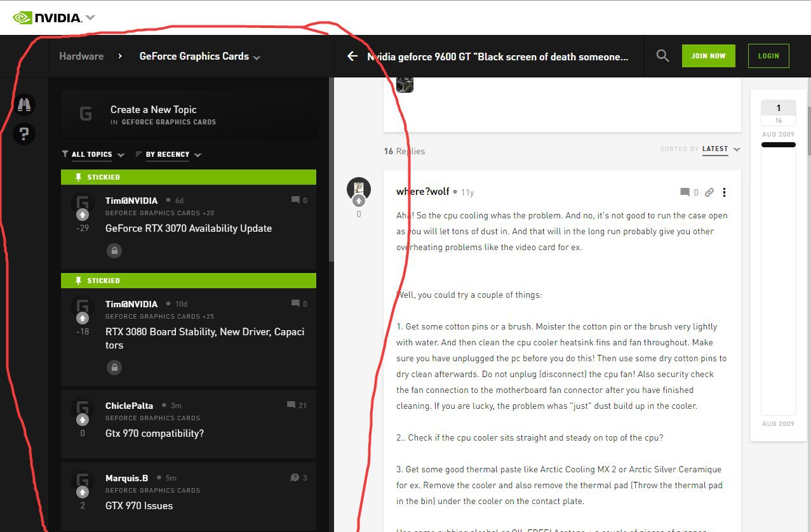Open RTX 3080 Board Stability topic
Screen dimensions: 811x532
coord(204,338)
